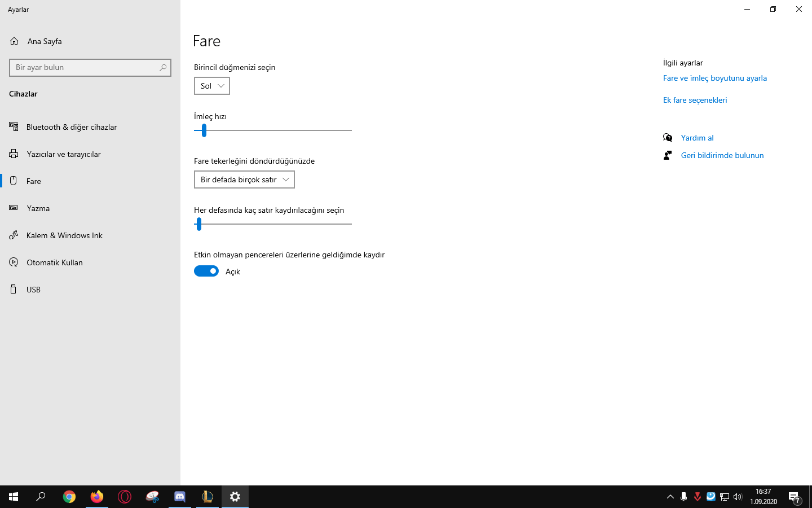Screen dimensions: 812x508
Task: Open the Yazma settings page
Action: click(90, 208)
